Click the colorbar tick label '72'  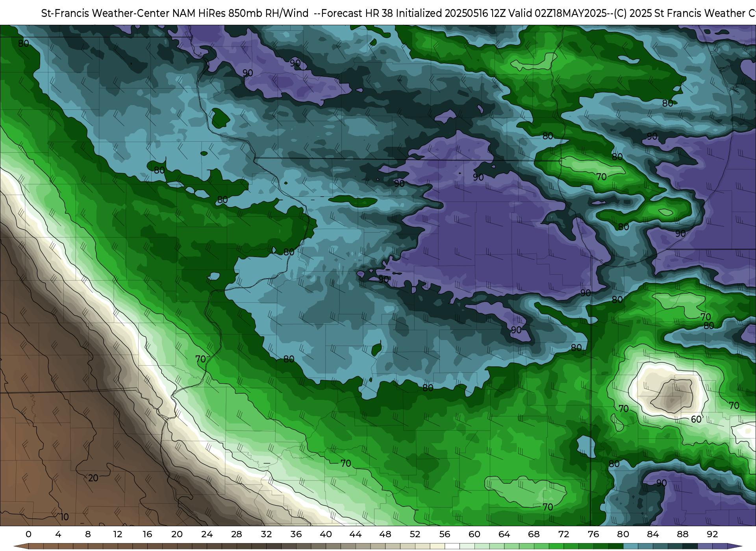point(563,534)
